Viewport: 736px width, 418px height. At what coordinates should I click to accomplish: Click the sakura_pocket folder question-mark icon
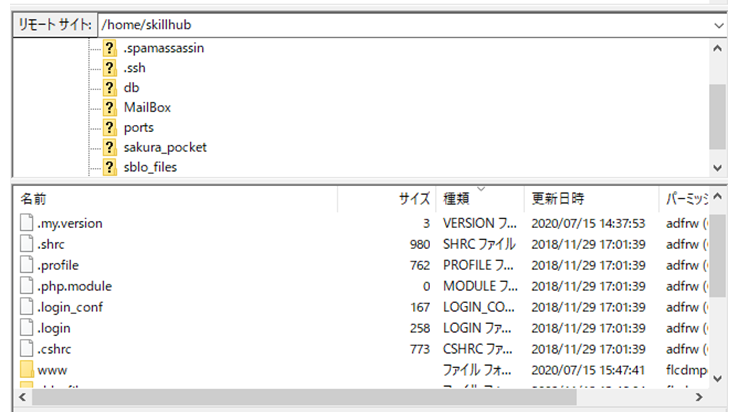click(x=109, y=147)
